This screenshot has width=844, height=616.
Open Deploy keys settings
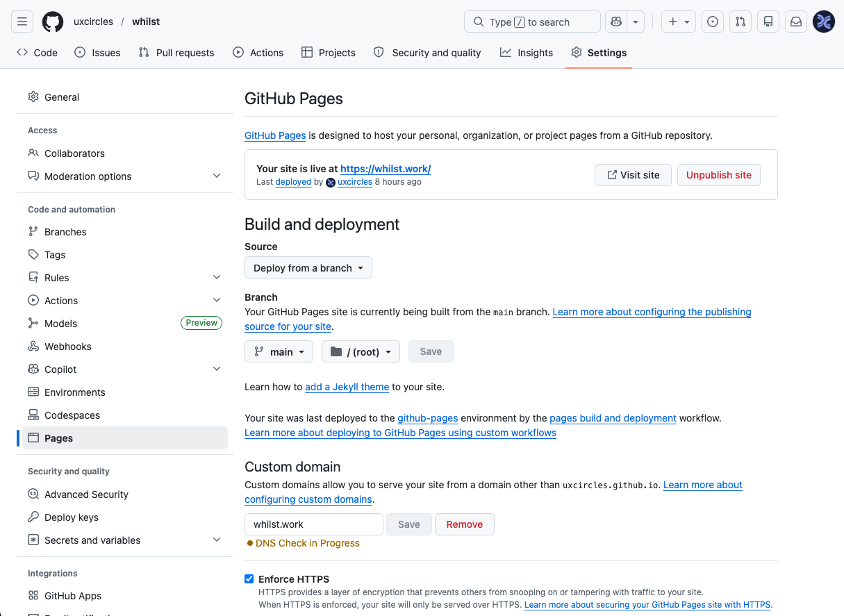point(125,517)
